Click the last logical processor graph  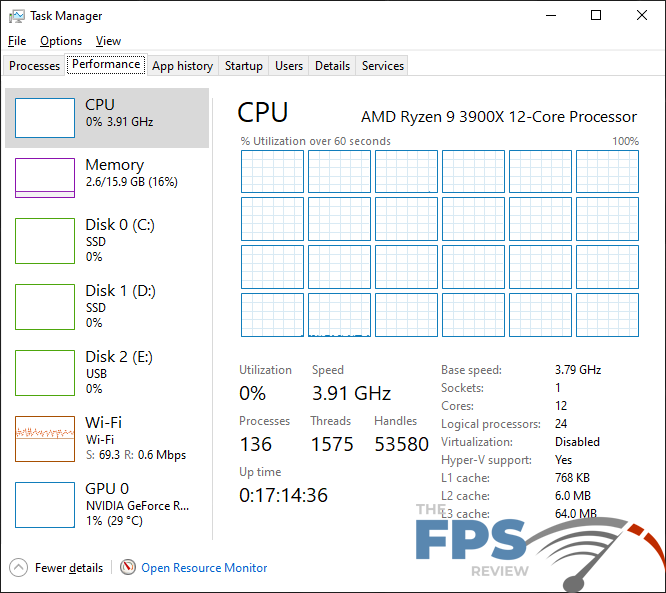[x=607, y=315]
